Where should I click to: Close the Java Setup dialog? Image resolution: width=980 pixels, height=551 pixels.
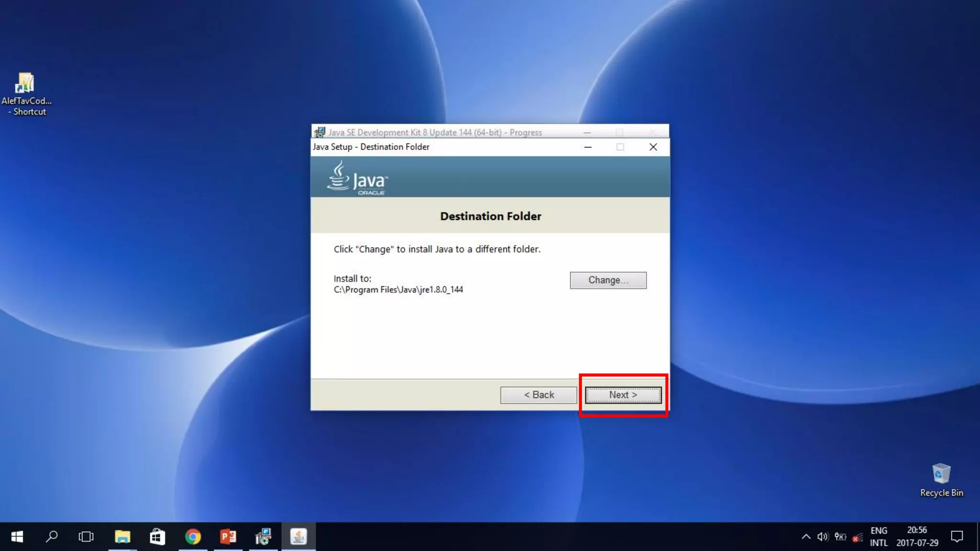[x=653, y=147]
